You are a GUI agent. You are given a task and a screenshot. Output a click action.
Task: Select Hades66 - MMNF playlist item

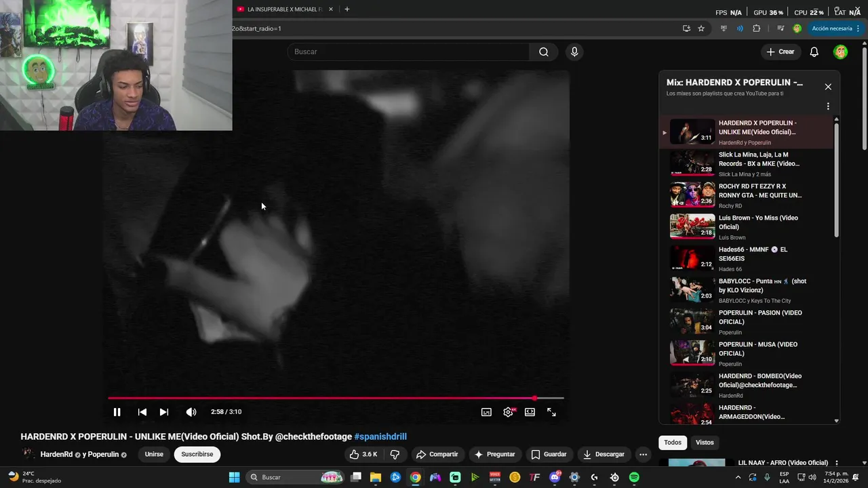tap(746, 259)
